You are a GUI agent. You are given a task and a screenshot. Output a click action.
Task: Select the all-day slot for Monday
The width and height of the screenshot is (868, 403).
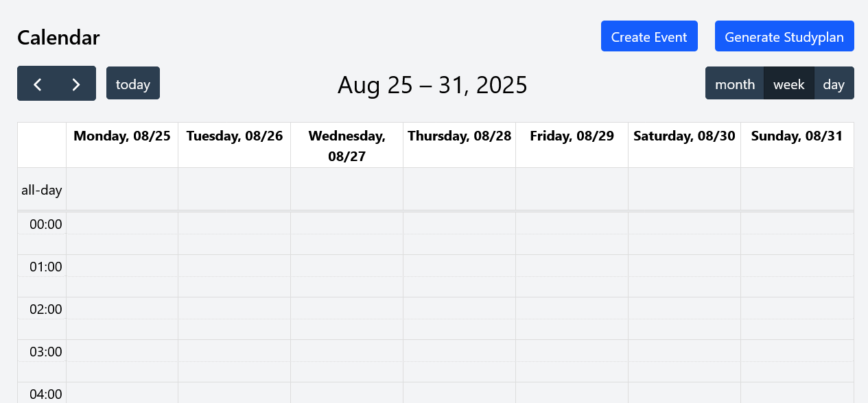click(122, 189)
